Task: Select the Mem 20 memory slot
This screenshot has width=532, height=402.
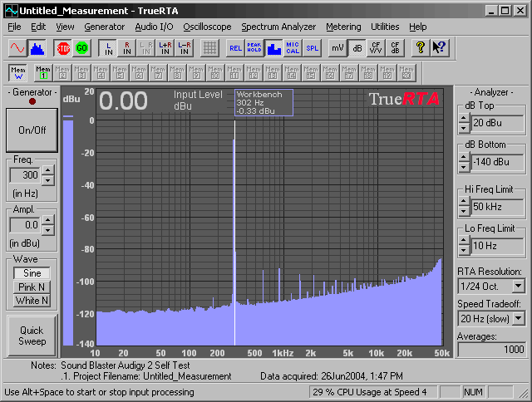Action: click(406, 72)
